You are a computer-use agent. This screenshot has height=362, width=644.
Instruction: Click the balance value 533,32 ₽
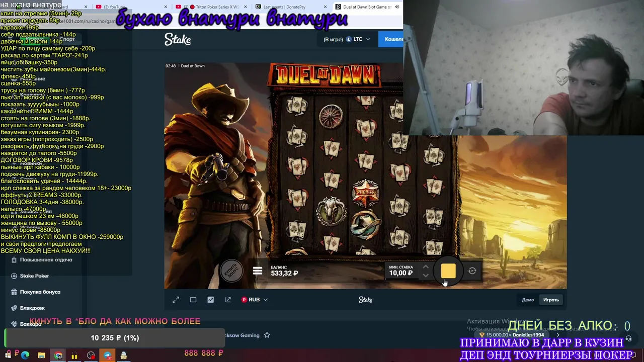pyautogui.click(x=284, y=274)
